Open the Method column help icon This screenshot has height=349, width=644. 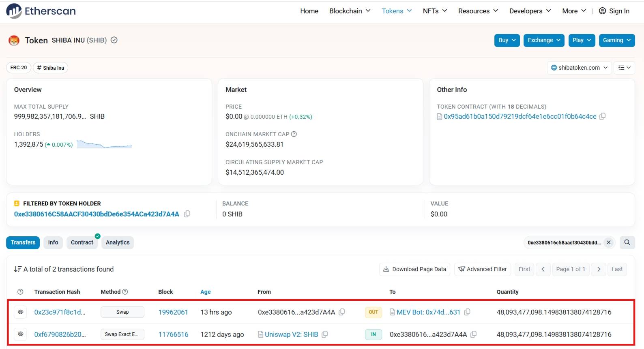pyautogui.click(x=125, y=292)
